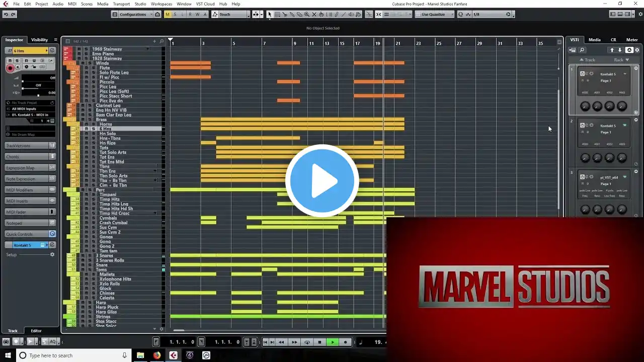This screenshot has height=362, width=644.
Task: Mute the 6 Hns track
Action: pos(86,129)
